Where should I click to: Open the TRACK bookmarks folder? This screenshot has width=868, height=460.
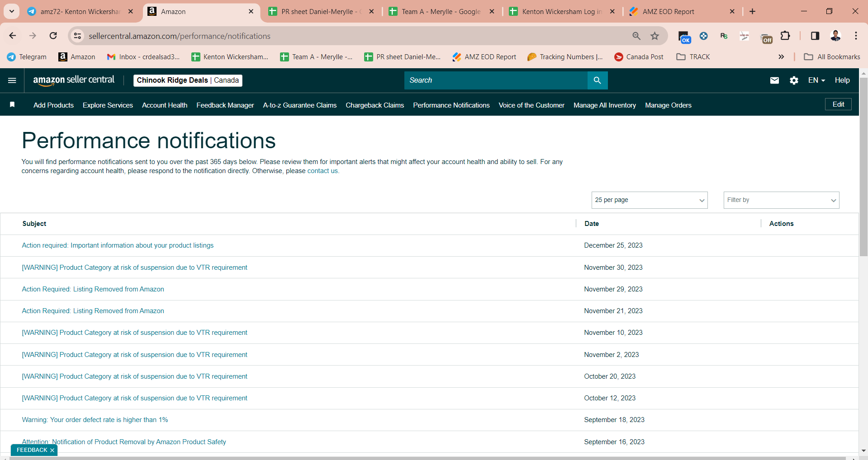tap(693, 57)
